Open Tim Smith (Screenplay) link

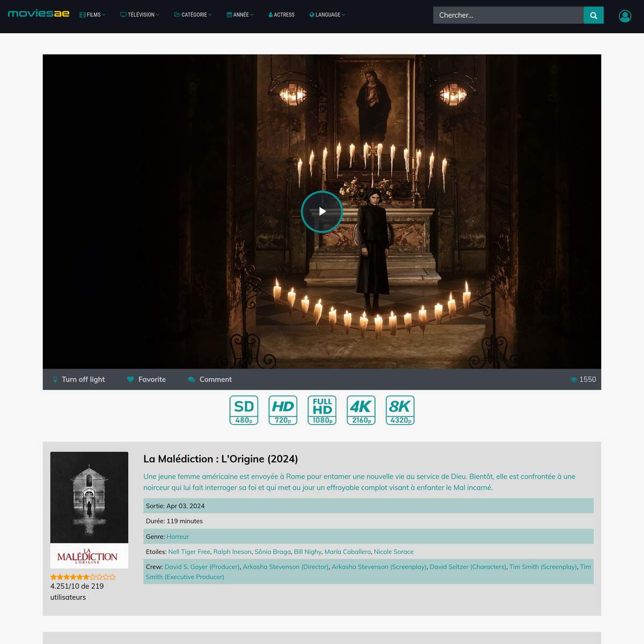pyautogui.click(x=543, y=567)
